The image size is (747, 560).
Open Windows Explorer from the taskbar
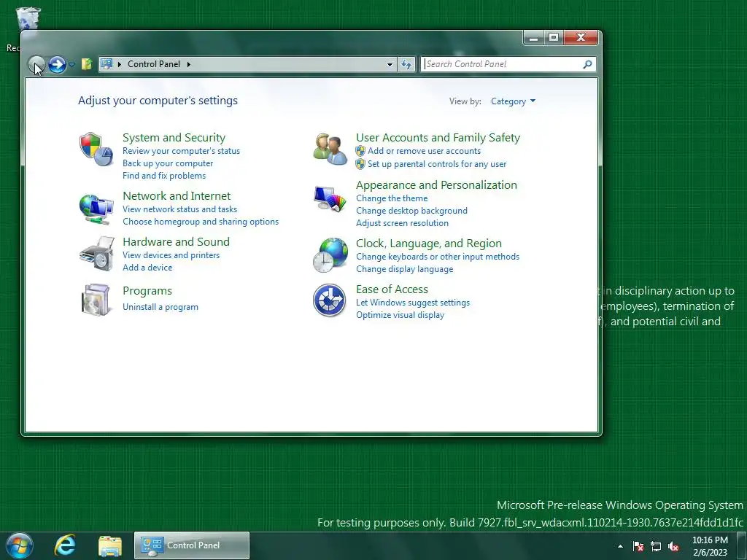click(x=110, y=546)
